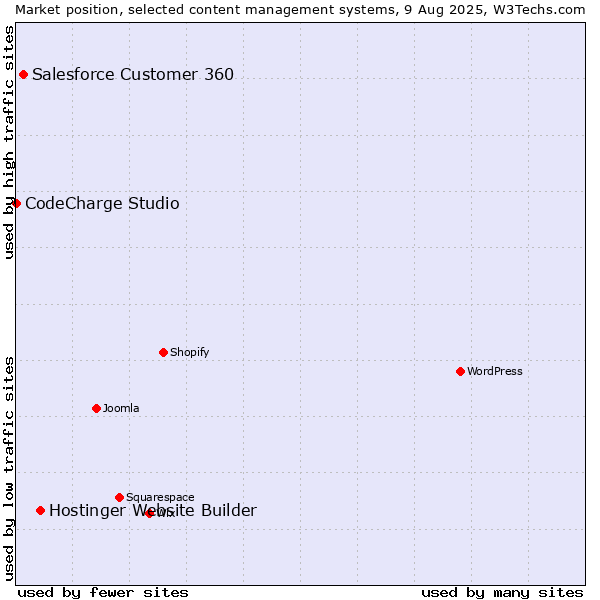This screenshot has width=600, height=600.
Task: Select the CodeCharge Studio label
Action: pos(102,203)
